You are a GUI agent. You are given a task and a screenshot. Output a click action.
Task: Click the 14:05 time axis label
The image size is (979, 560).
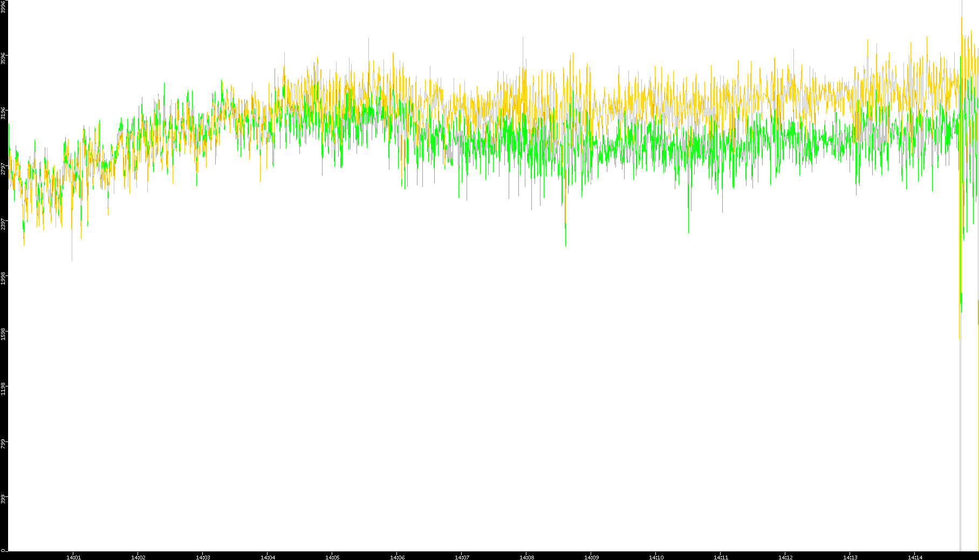click(x=332, y=557)
